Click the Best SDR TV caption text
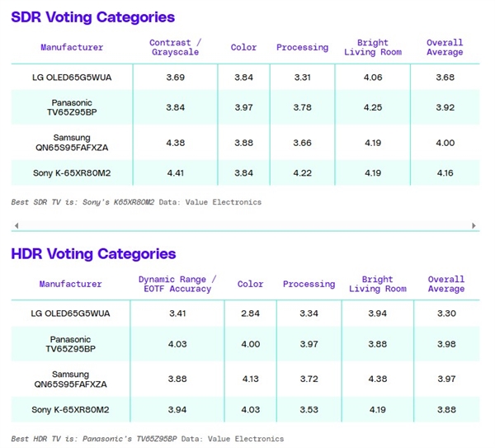 pyautogui.click(x=136, y=202)
